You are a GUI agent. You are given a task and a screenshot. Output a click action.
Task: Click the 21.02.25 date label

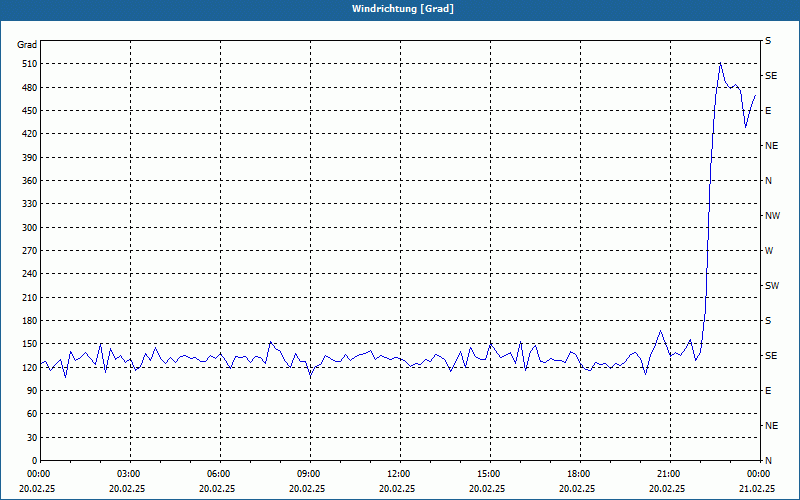757,488
